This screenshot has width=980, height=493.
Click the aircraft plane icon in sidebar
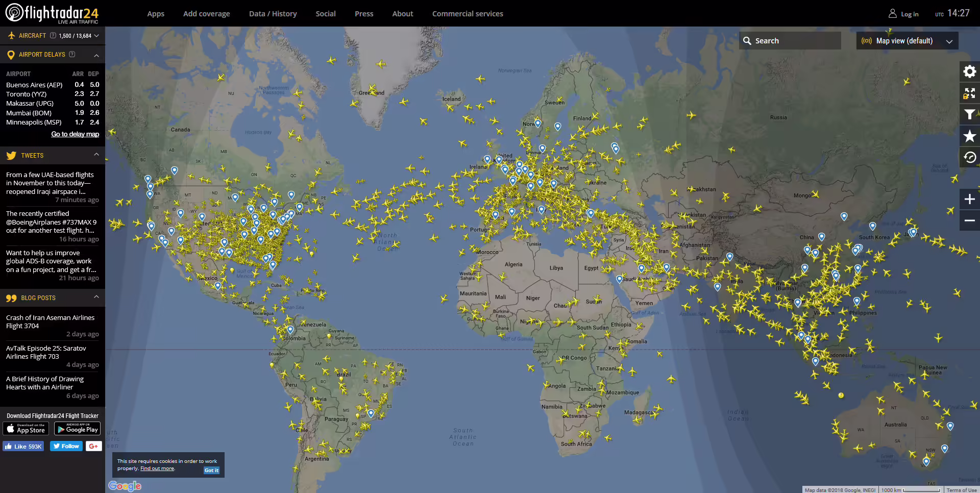coord(11,36)
